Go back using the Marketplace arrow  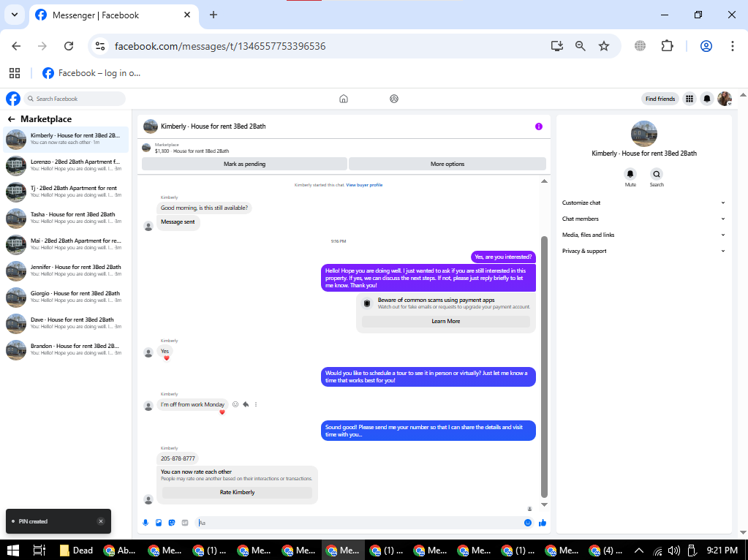12,119
